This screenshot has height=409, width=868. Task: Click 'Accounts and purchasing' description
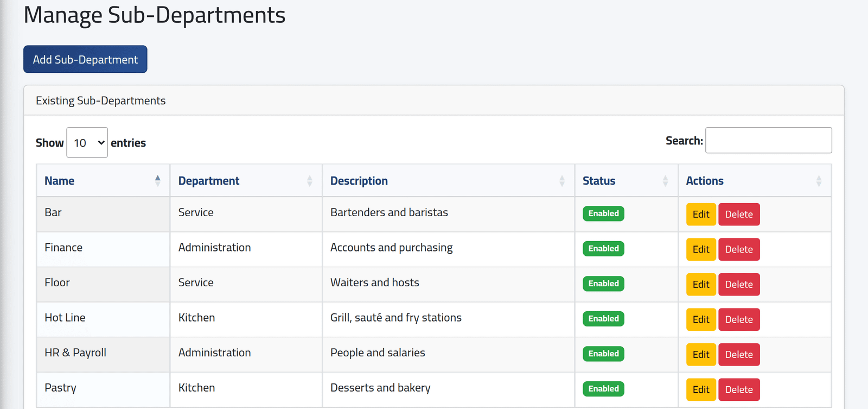[391, 248]
